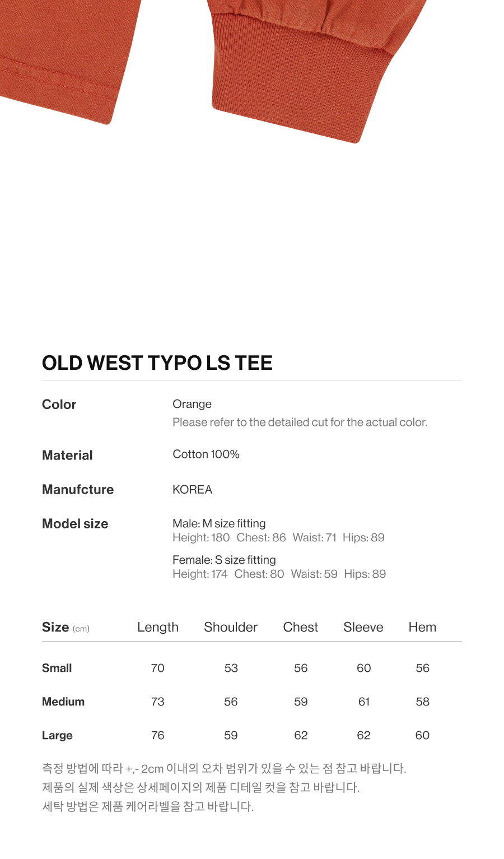Select the Small size row label
Viewport: 504px width, 859px height.
coord(57,668)
